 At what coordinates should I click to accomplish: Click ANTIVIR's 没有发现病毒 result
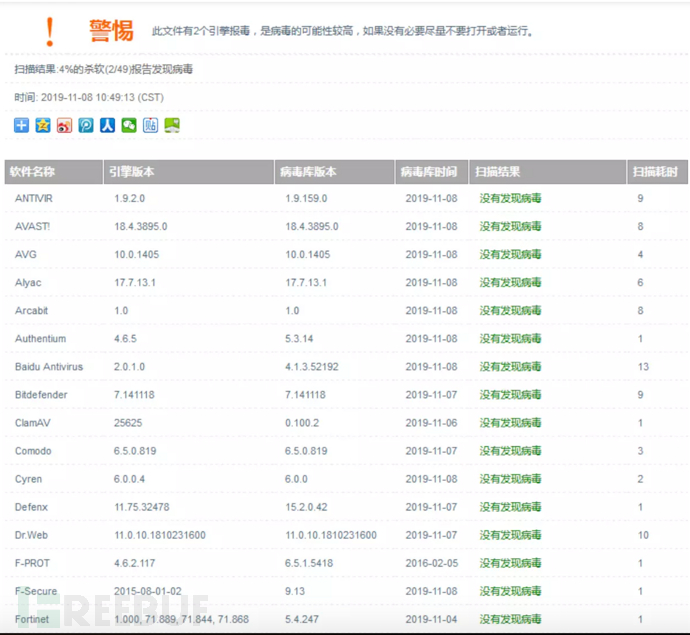click(510, 198)
